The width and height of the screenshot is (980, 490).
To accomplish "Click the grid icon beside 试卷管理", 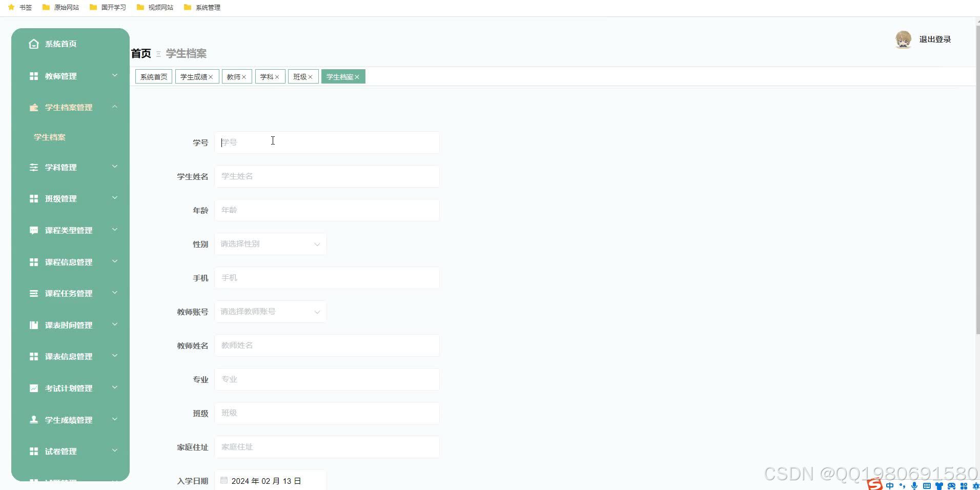I will 34,451.
